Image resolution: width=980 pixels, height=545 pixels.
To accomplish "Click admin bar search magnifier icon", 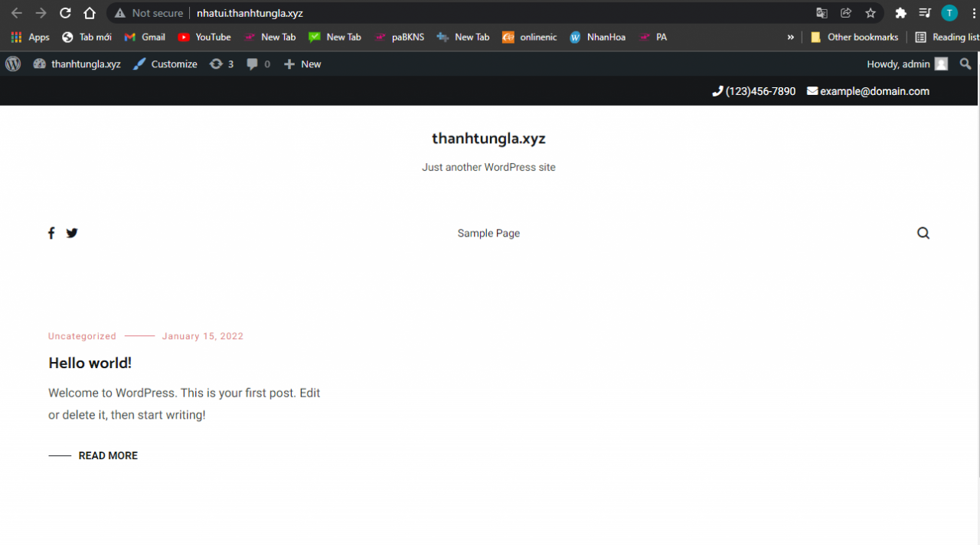I will (x=965, y=64).
